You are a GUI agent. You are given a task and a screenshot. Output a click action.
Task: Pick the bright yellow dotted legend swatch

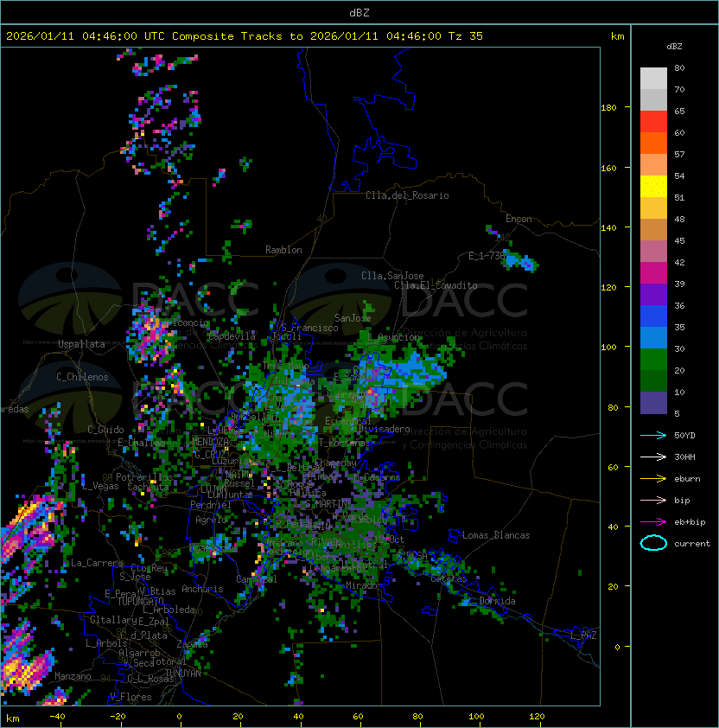[x=653, y=187]
